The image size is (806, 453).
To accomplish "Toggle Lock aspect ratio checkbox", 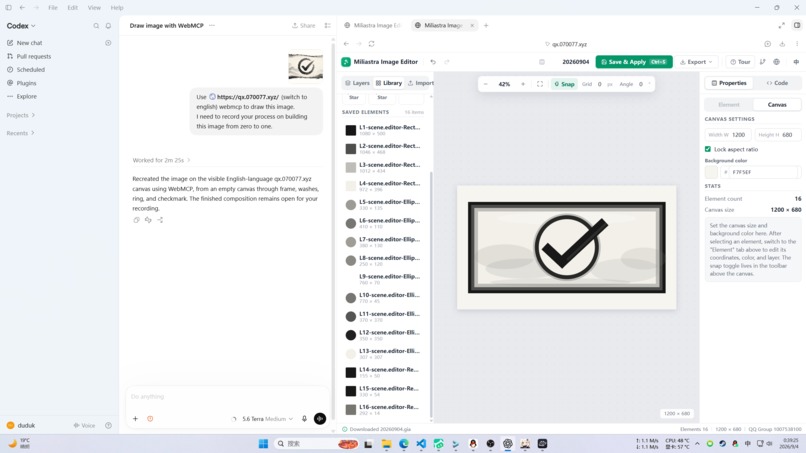I will click(x=708, y=149).
